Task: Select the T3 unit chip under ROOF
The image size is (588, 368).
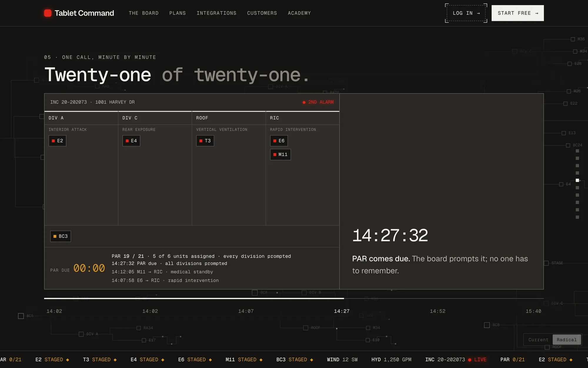Action: pyautogui.click(x=205, y=141)
